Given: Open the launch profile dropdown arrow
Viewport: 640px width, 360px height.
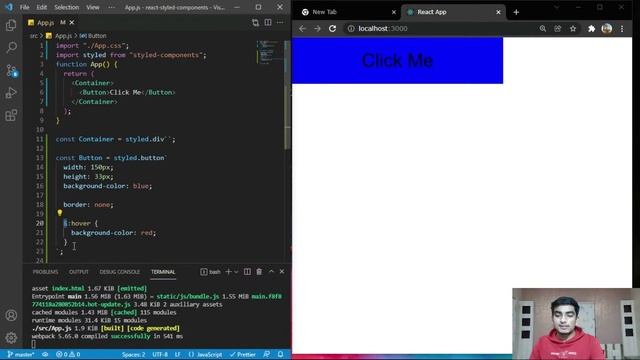Looking at the screenshot, I should point(236,272).
